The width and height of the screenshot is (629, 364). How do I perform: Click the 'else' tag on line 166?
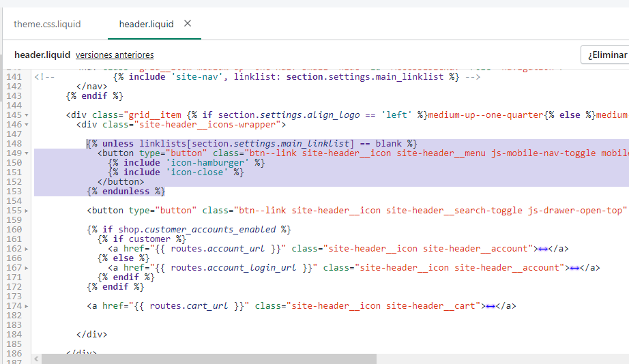[123, 258]
